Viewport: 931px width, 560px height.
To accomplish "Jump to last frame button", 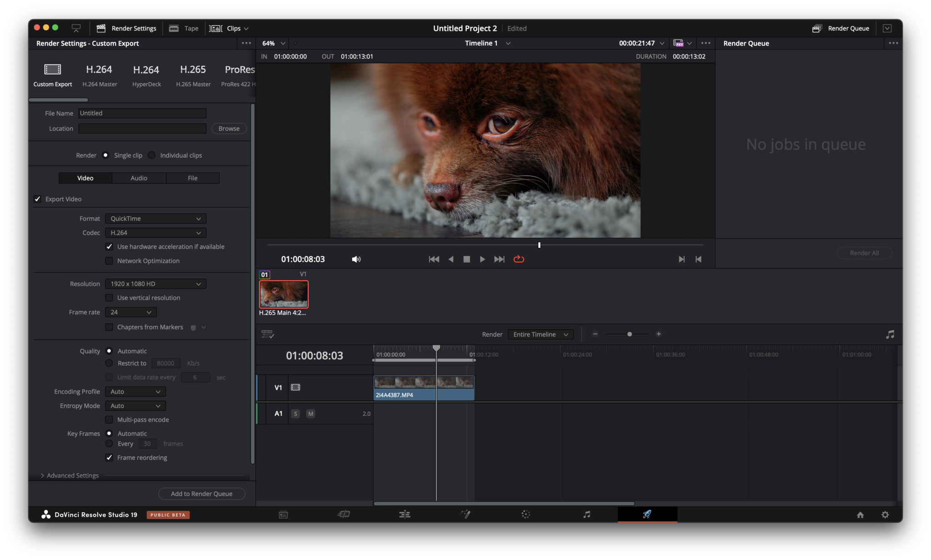I will pos(499,259).
